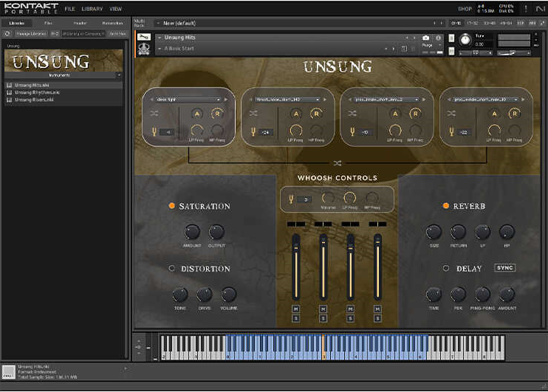Image resolution: width=548 pixels, height=392 pixels.
Task: Open the instrument info icon
Action: pos(438,38)
